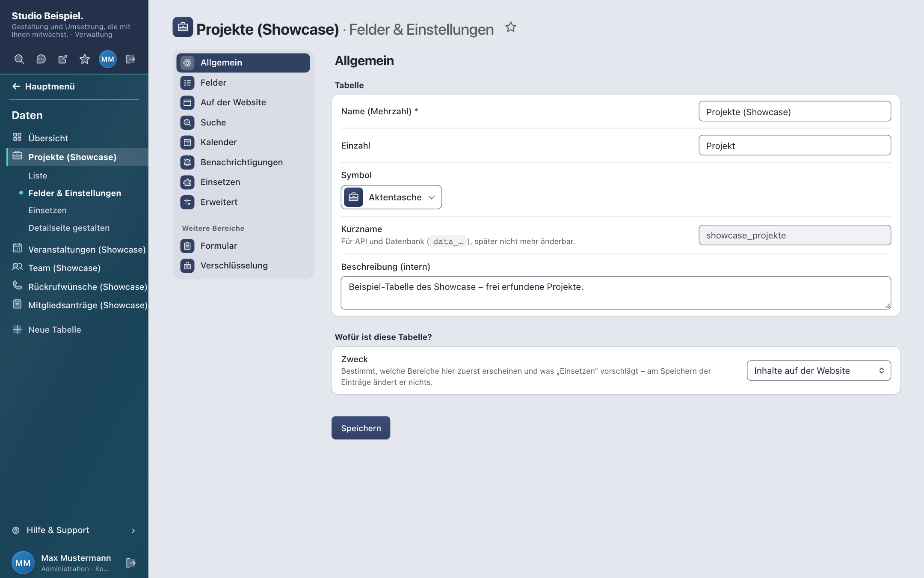Click the Rückrufwünsche phone icon
Image resolution: width=924 pixels, height=578 pixels.
point(17,285)
